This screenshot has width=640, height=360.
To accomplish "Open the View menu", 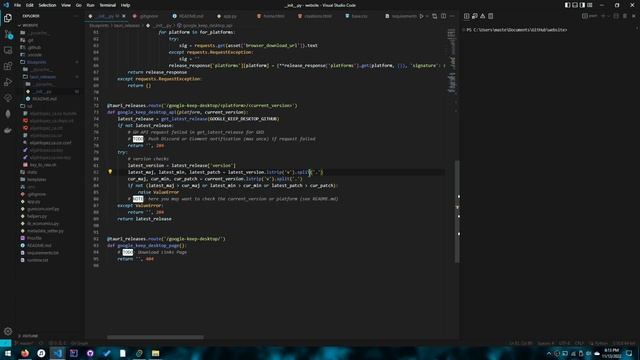I will click(66, 5).
